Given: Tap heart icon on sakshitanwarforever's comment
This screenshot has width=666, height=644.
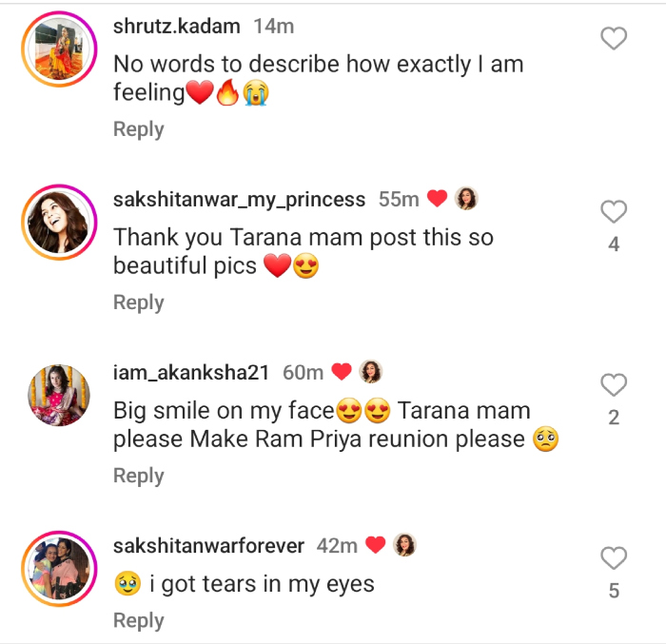Looking at the screenshot, I should 615,557.
